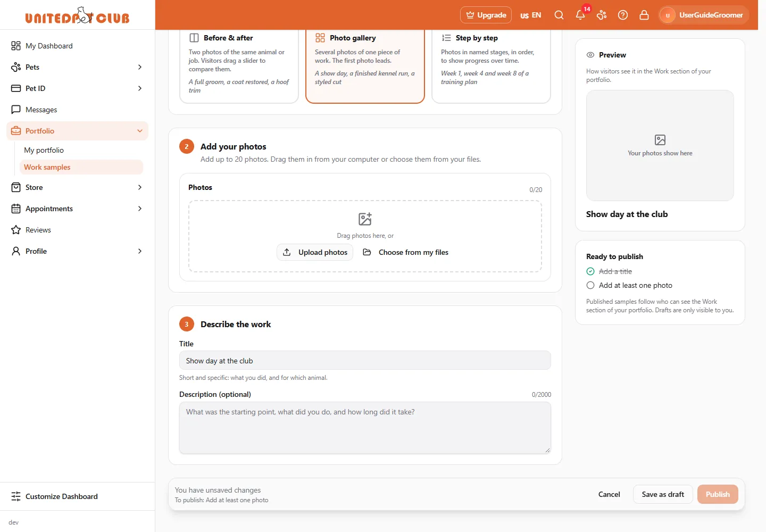Click the Description text area
This screenshot has height=532, width=766.
[x=365, y=428]
